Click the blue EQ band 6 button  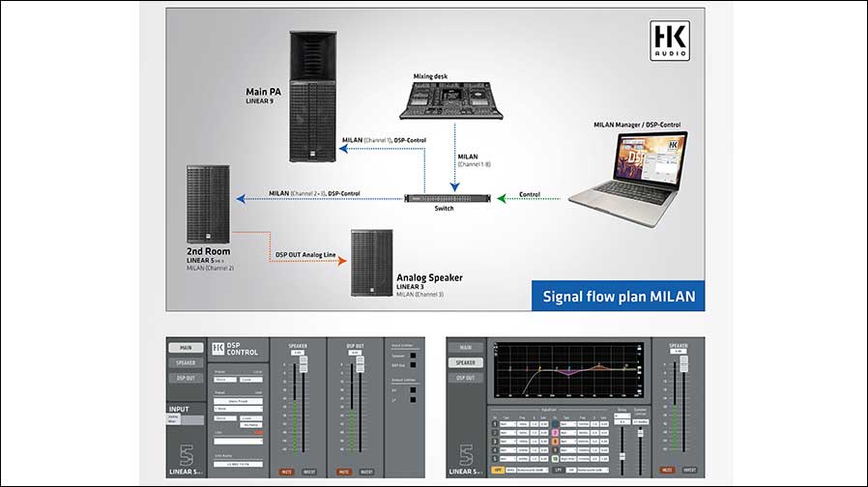click(555, 424)
